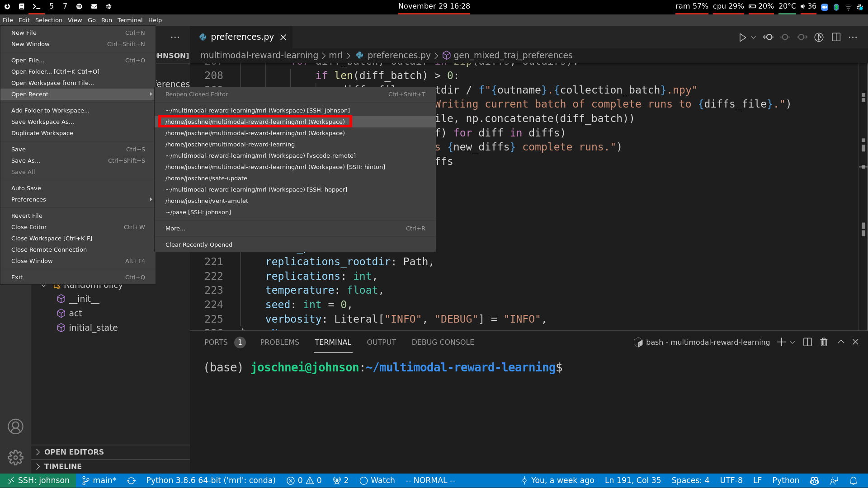Click Kill Terminal trash icon
868x488 pixels.
[x=824, y=342]
